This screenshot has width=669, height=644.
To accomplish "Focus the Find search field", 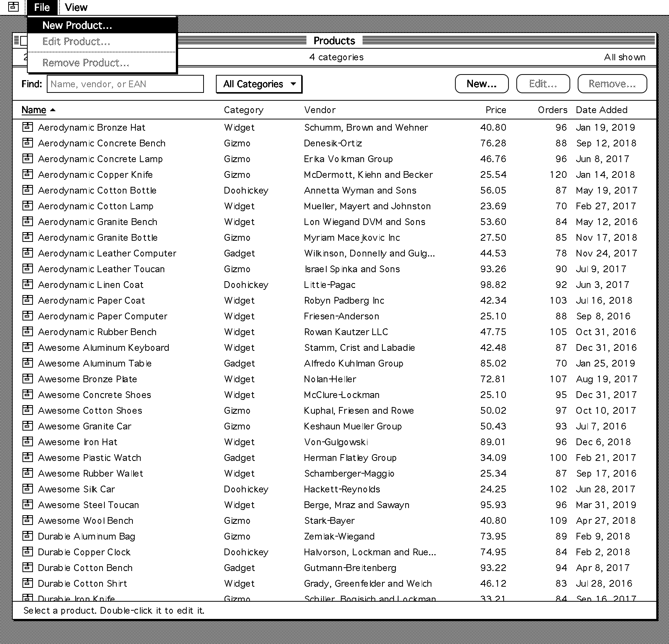I will point(125,84).
